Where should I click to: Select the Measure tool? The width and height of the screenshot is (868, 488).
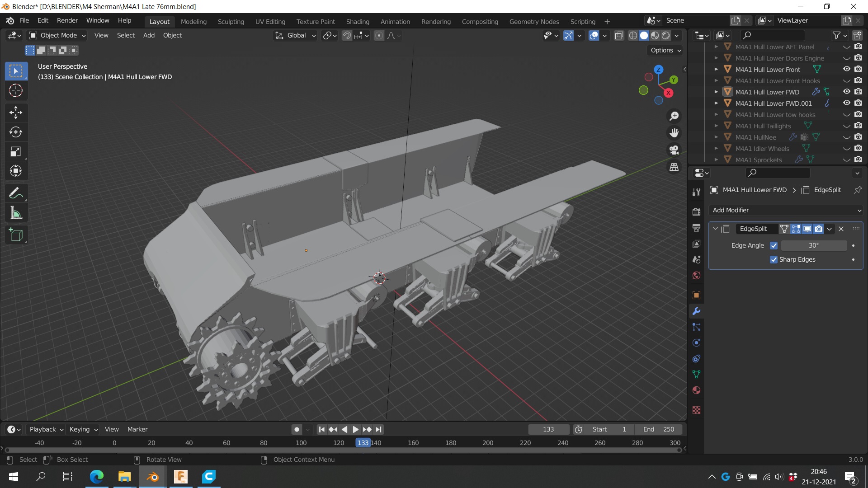click(16, 213)
